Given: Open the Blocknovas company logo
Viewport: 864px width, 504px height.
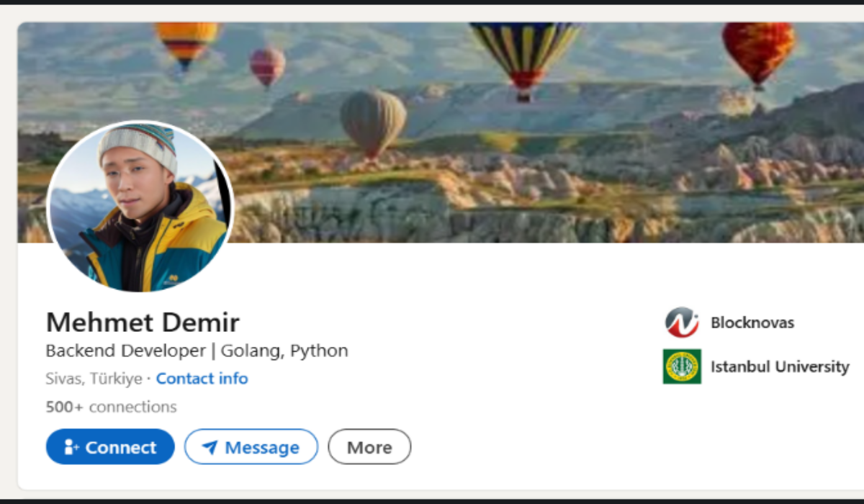Looking at the screenshot, I should pyautogui.click(x=682, y=323).
